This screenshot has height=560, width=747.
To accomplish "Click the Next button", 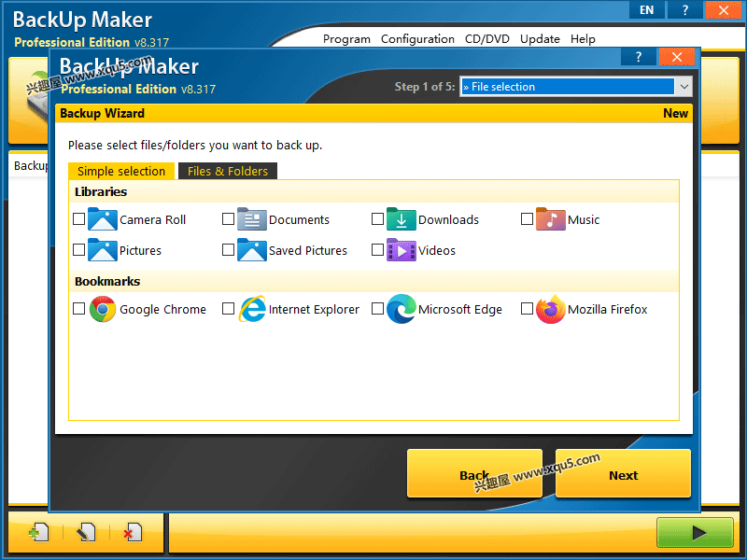I will pyautogui.click(x=623, y=474).
